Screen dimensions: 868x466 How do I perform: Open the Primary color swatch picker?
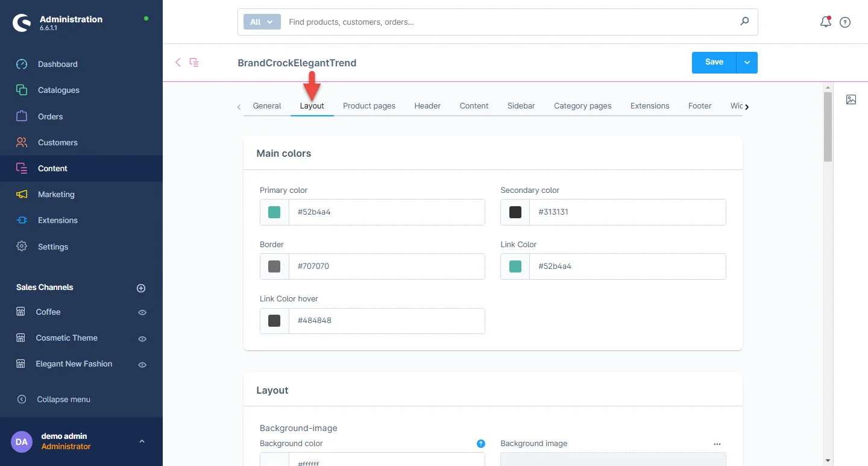tap(274, 212)
